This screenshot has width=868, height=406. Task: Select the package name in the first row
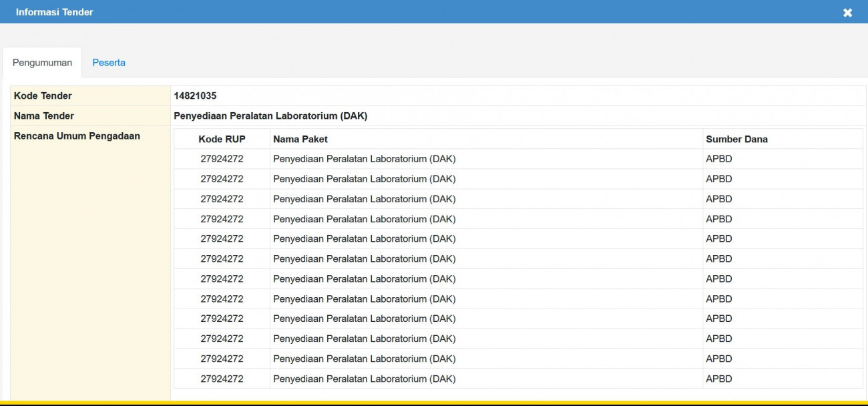(x=364, y=159)
